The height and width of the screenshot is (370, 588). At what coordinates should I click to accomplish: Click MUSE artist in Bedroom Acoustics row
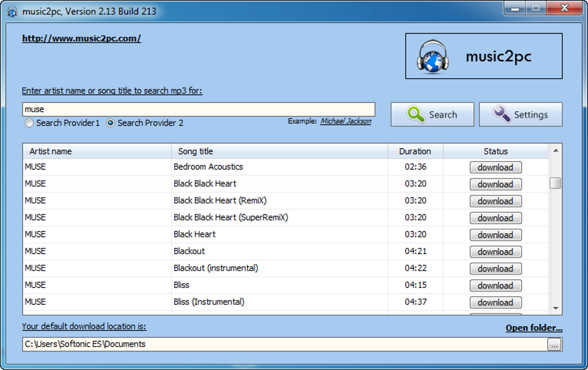pos(35,167)
